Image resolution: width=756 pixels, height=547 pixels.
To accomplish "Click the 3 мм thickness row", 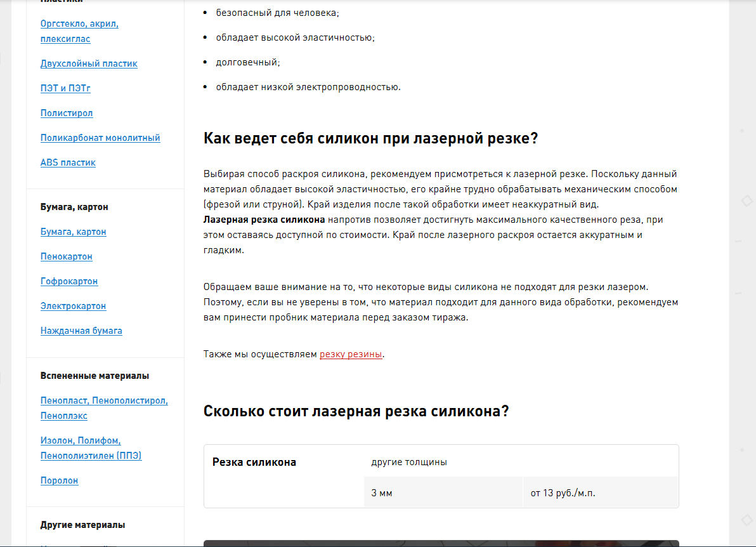I will pyautogui.click(x=443, y=493).
